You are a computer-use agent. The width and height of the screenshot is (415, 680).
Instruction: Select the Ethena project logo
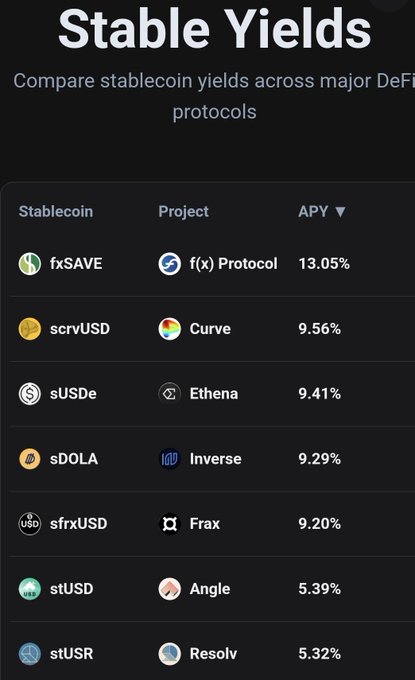tap(169, 394)
